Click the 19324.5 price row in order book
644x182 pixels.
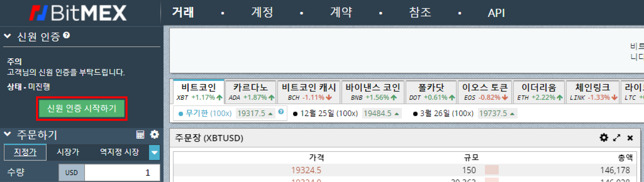(306, 170)
